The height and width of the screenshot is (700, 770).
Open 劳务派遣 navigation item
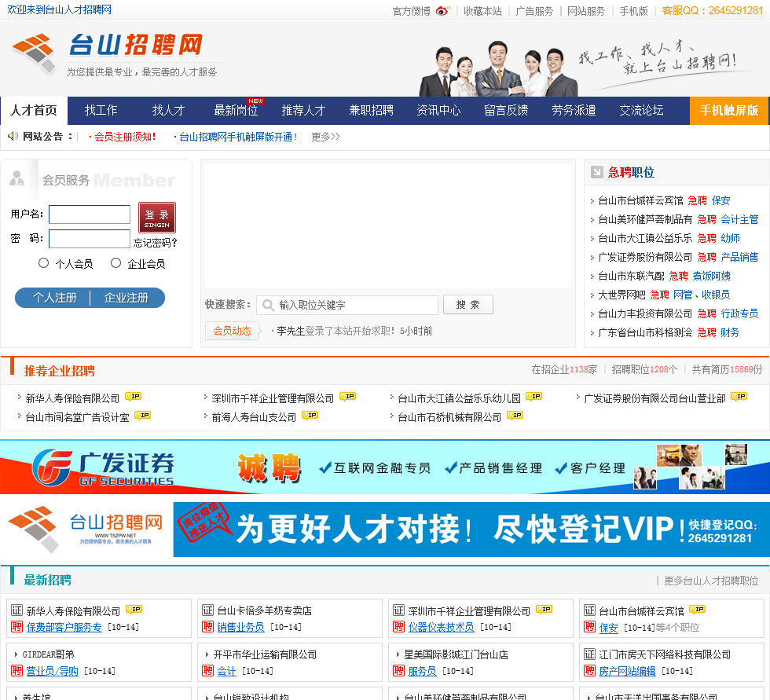[574, 111]
